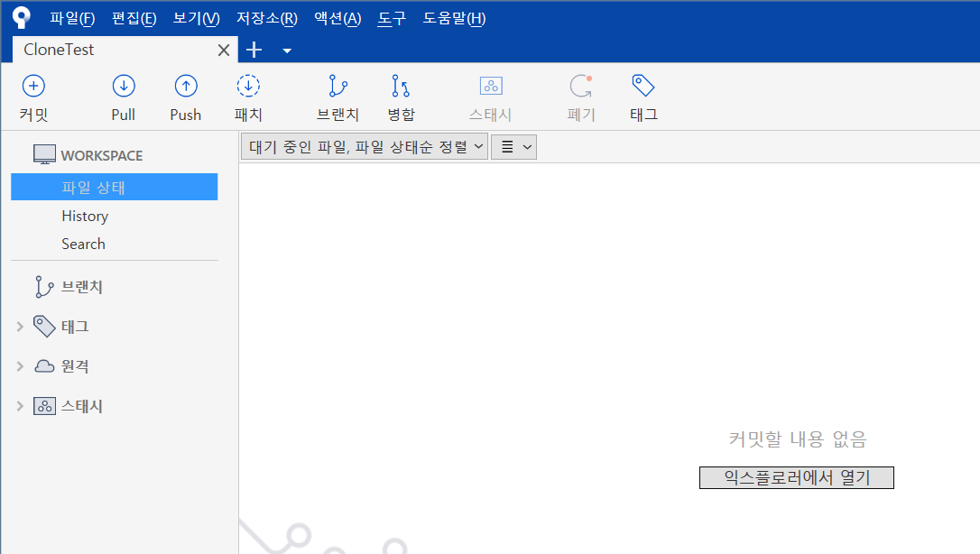Expand the 스태시 tree section

(x=20, y=406)
